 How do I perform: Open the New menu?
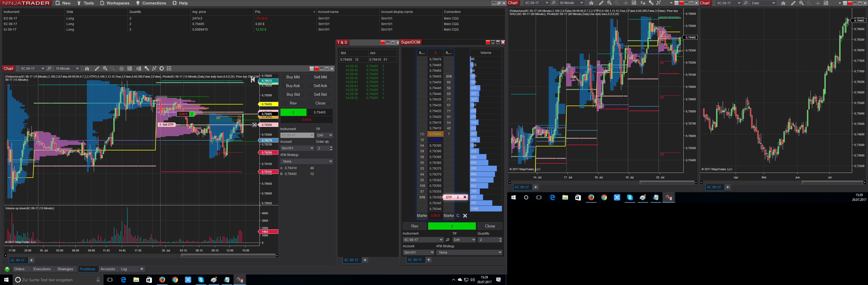click(x=63, y=3)
